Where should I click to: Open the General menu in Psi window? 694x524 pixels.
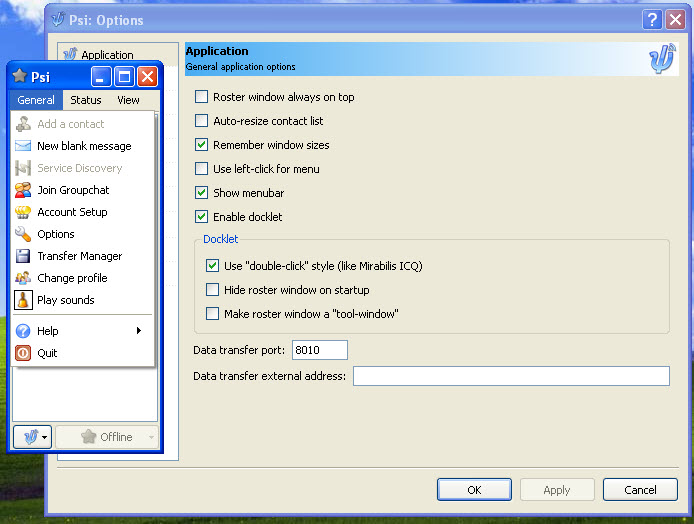[x=36, y=100]
